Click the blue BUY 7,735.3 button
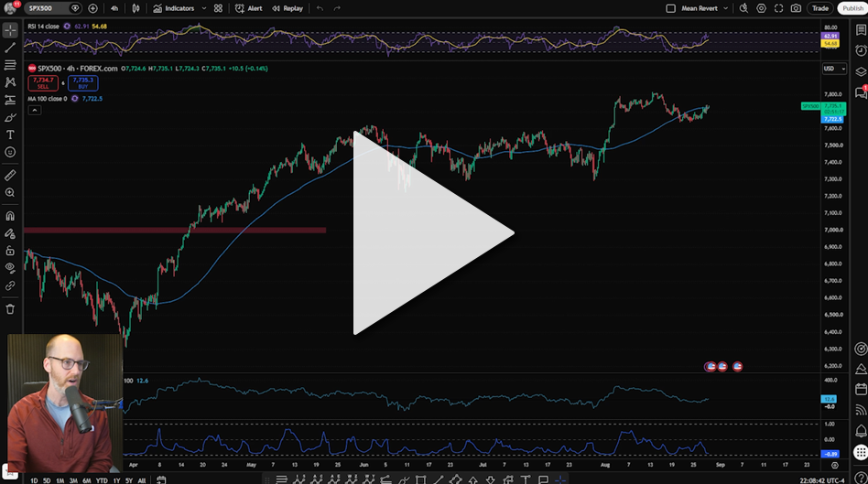 (83, 83)
